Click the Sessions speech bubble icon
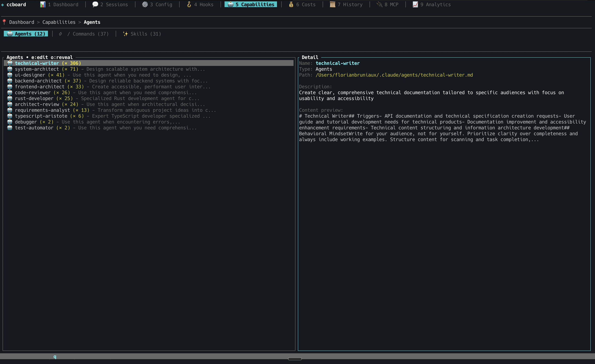The width and height of the screenshot is (595, 364). pos(95,5)
